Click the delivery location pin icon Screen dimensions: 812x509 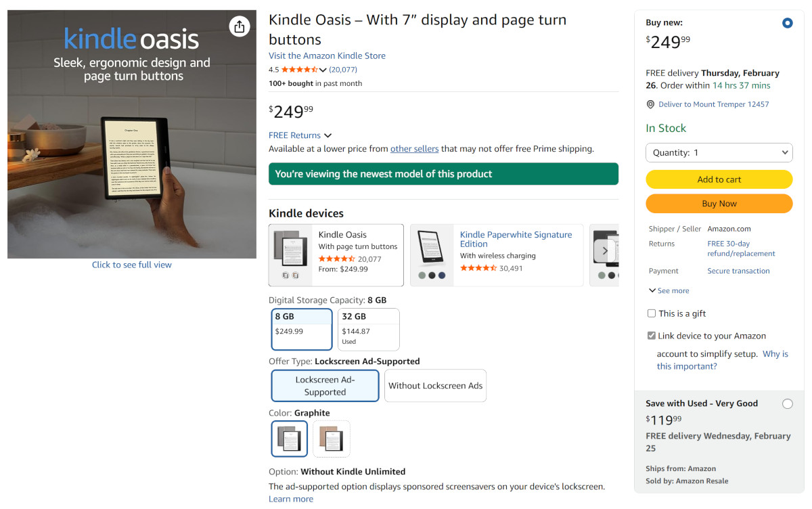click(x=650, y=105)
